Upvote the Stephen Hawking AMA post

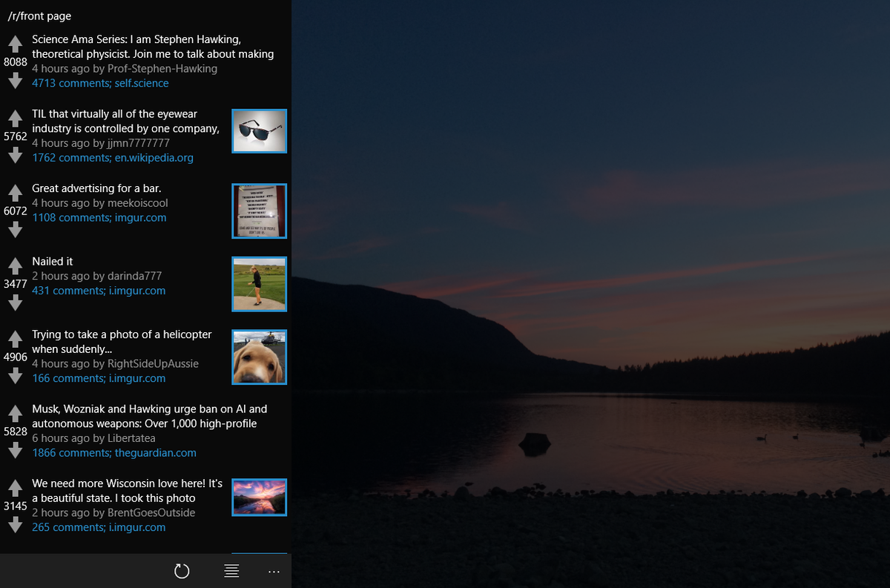(15, 43)
